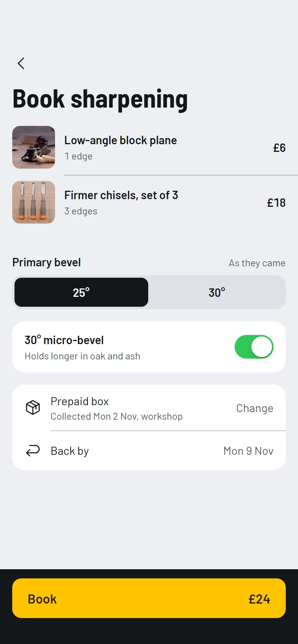The width and height of the screenshot is (298, 644).
Task: Click the prepaid box package icon
Action: (33, 407)
